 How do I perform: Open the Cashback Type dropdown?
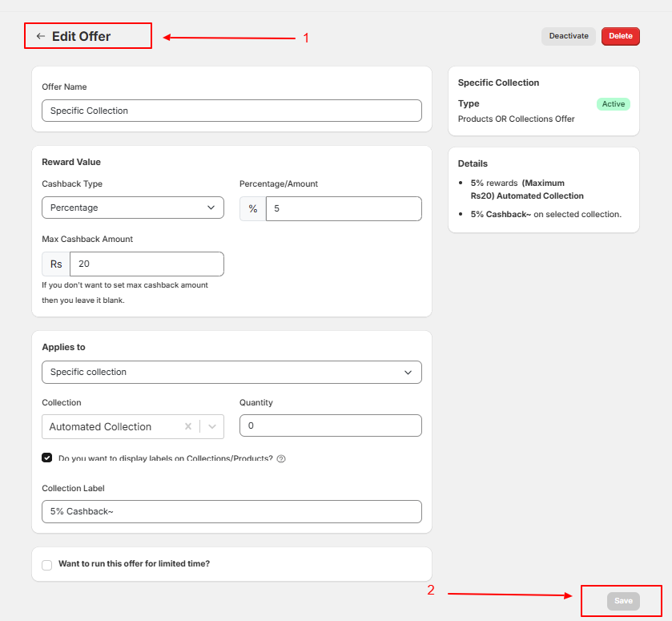(x=132, y=208)
